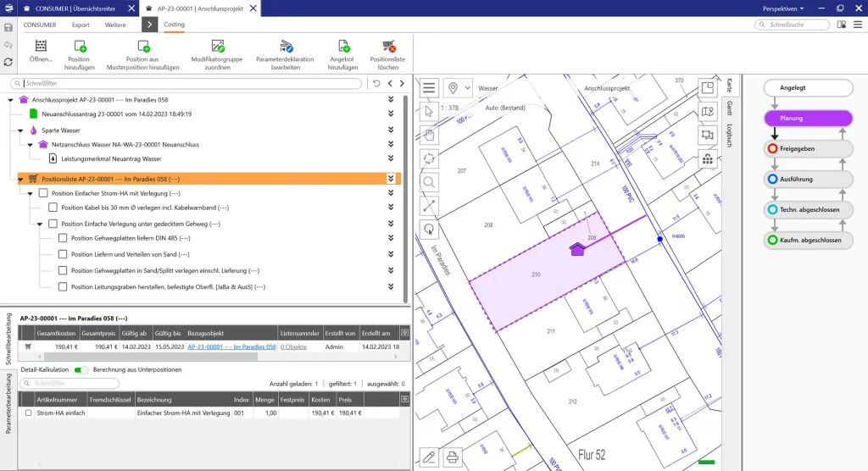Click the Freigegeben workflow status button
The image size is (868, 471).
[x=808, y=149]
